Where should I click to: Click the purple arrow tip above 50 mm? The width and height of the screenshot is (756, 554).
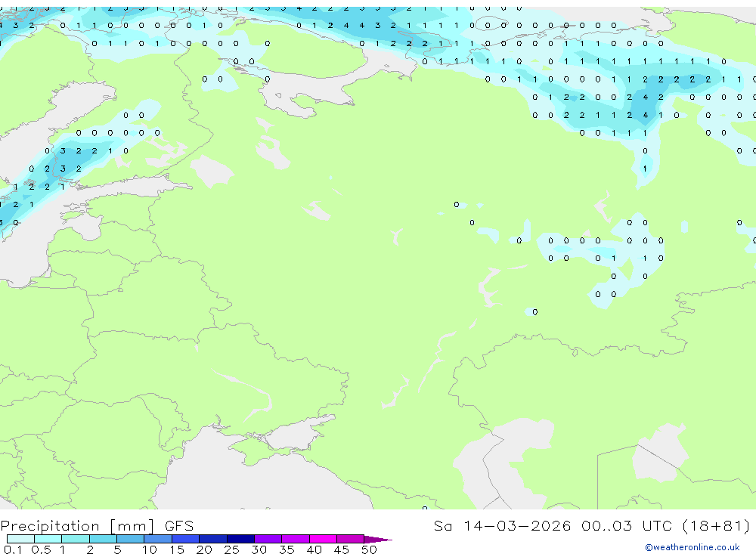pyautogui.click(x=377, y=540)
